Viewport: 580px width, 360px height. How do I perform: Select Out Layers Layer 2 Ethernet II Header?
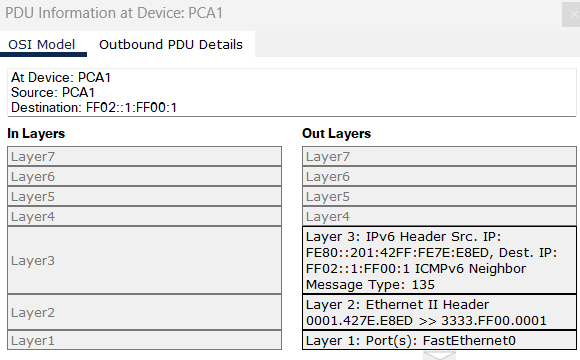439,312
